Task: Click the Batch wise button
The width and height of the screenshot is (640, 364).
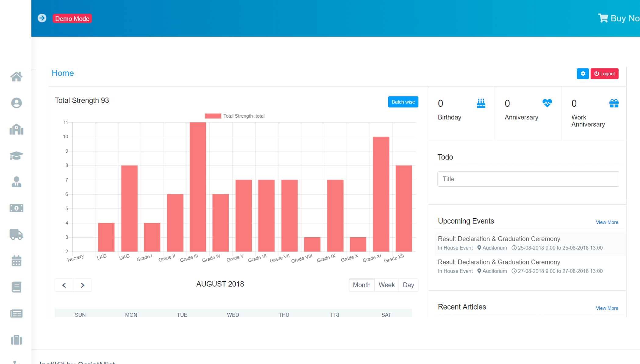Action: click(x=403, y=102)
